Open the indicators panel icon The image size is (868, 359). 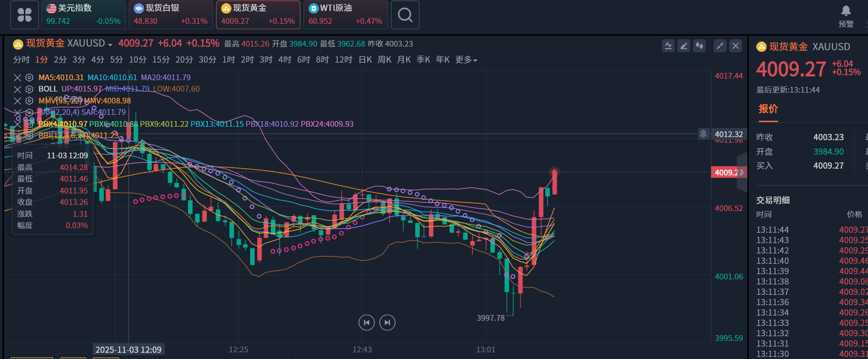coord(668,46)
